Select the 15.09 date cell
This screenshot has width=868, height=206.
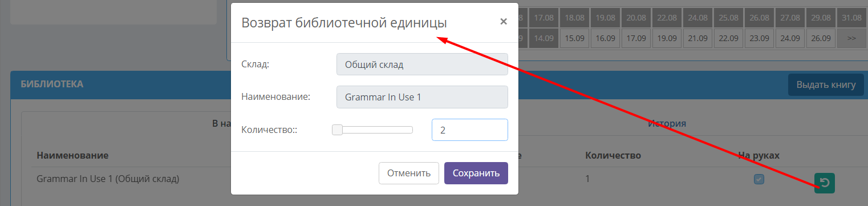(x=575, y=38)
